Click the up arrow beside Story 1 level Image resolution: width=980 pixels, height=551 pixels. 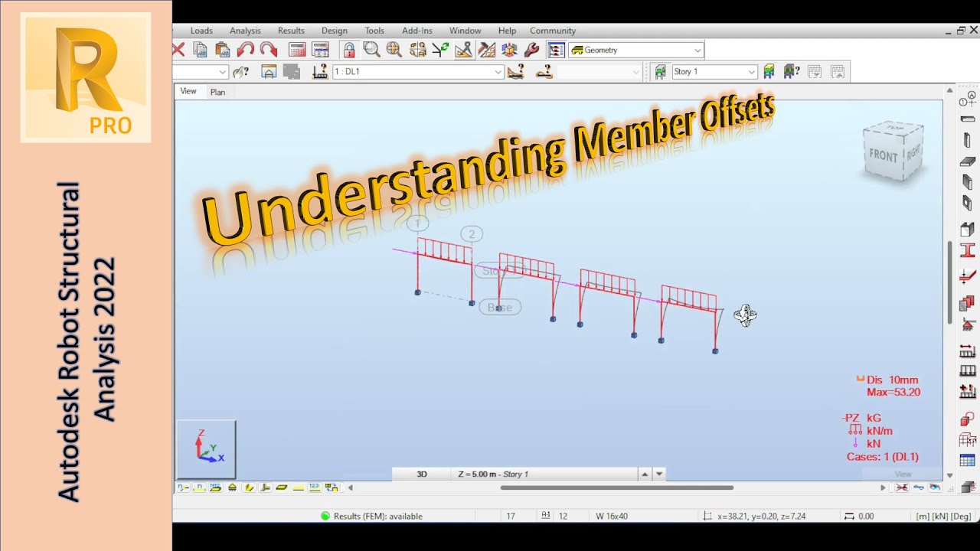pos(645,474)
